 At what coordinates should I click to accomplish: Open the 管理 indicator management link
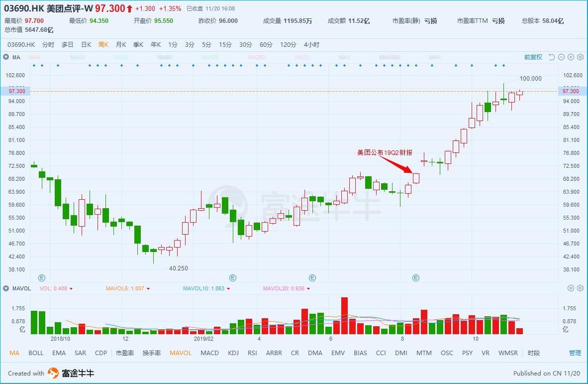[x=575, y=353]
